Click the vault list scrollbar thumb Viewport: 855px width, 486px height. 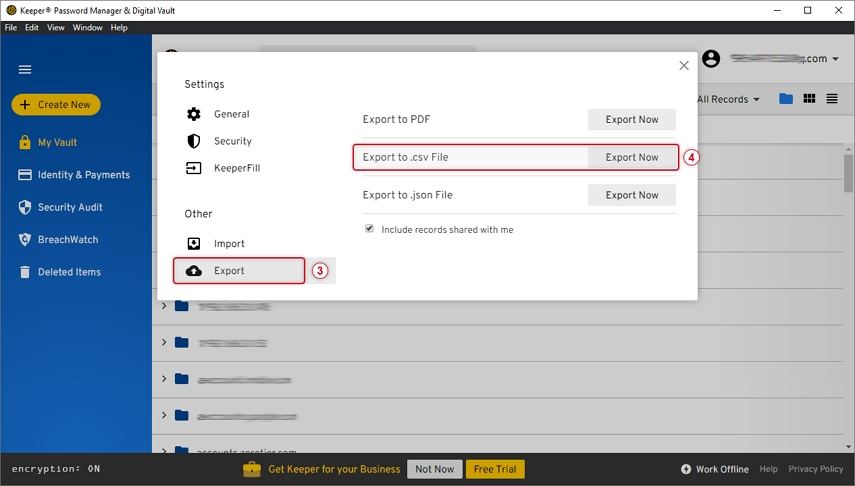click(848, 173)
